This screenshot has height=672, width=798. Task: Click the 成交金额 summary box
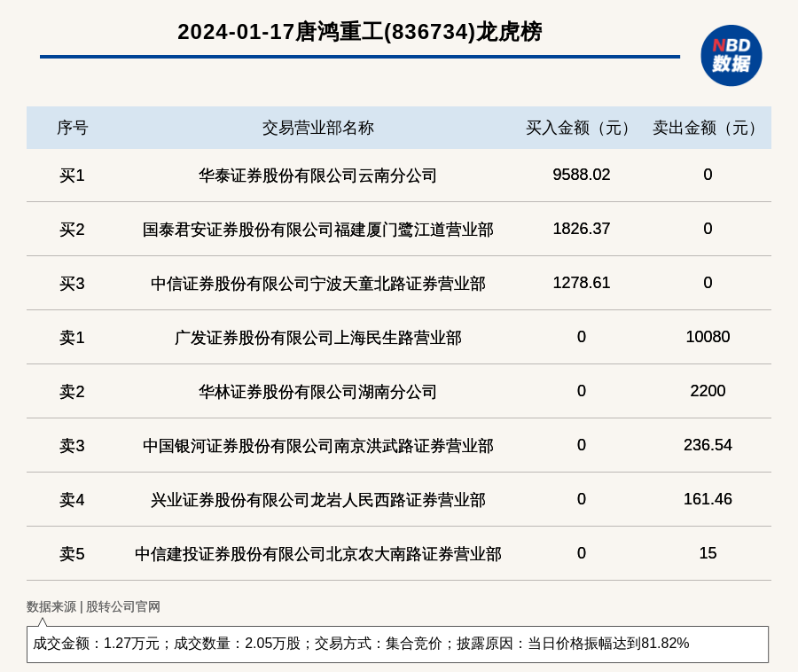(397, 644)
